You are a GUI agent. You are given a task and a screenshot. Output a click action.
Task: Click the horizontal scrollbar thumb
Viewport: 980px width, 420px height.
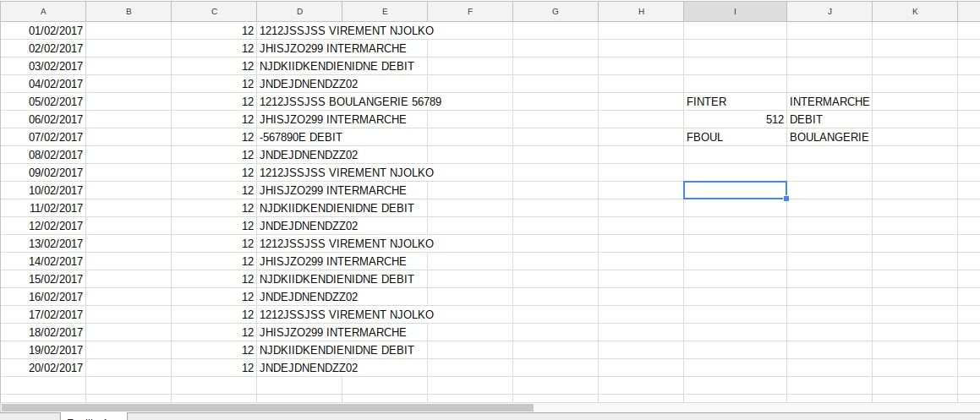pyautogui.click(x=267, y=407)
